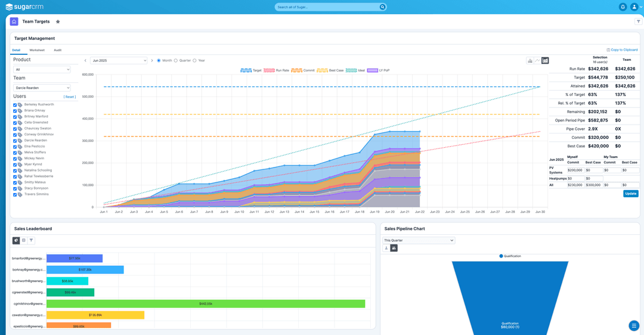Open the Audit tab
Screen dimensions: 644x335
[57, 50]
